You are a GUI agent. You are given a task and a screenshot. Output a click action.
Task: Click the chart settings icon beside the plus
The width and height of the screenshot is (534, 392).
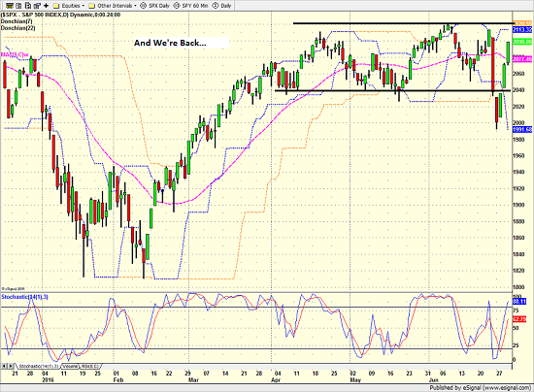pyautogui.click(x=38, y=6)
